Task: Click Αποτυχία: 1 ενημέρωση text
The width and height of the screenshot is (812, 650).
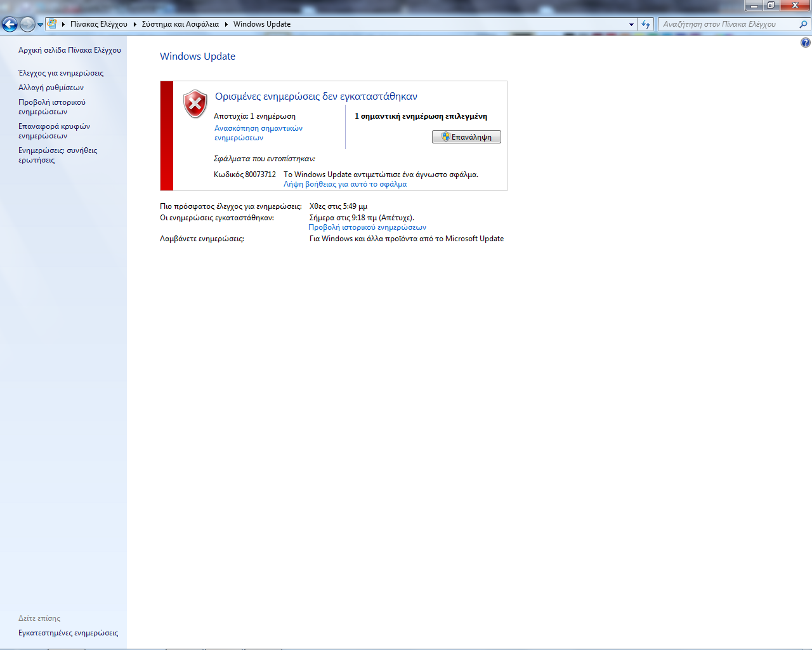Action: (254, 116)
